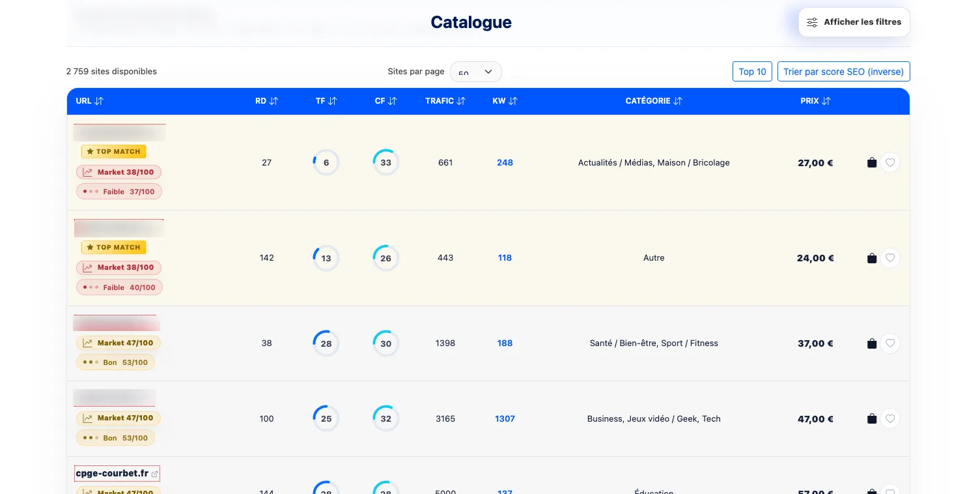Click the Top 10 button
980x494 pixels.
tap(752, 72)
